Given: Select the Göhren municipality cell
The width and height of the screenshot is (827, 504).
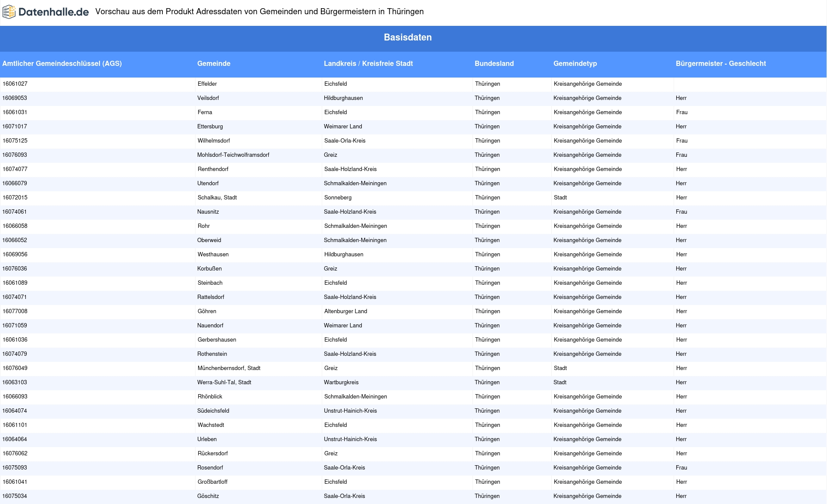Looking at the screenshot, I should coord(207,311).
